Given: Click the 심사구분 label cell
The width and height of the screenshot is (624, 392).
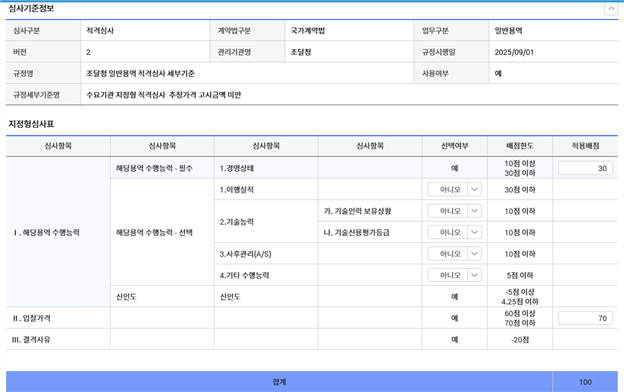Looking at the screenshot, I should pos(43,31).
